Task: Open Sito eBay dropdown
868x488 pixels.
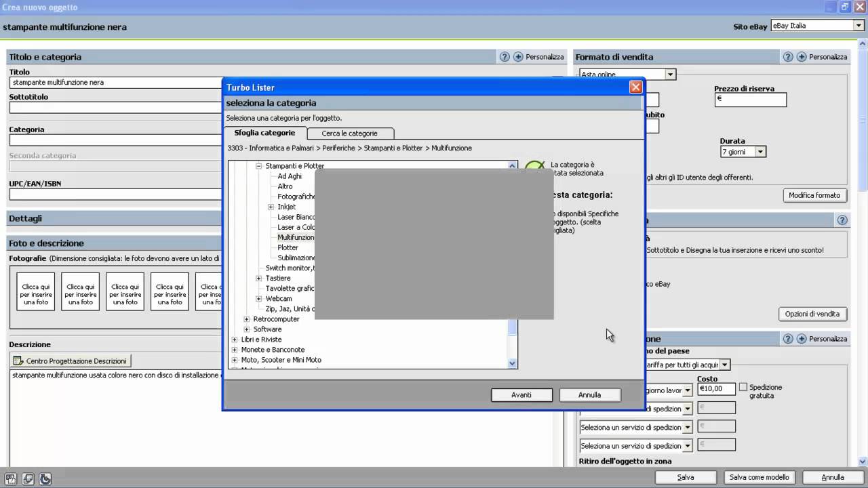Action: 859,26
